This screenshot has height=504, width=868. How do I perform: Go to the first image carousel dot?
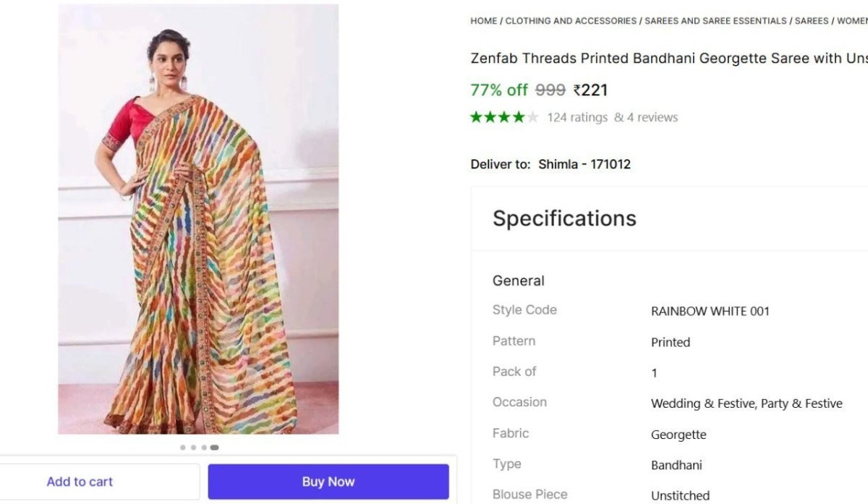click(x=182, y=448)
